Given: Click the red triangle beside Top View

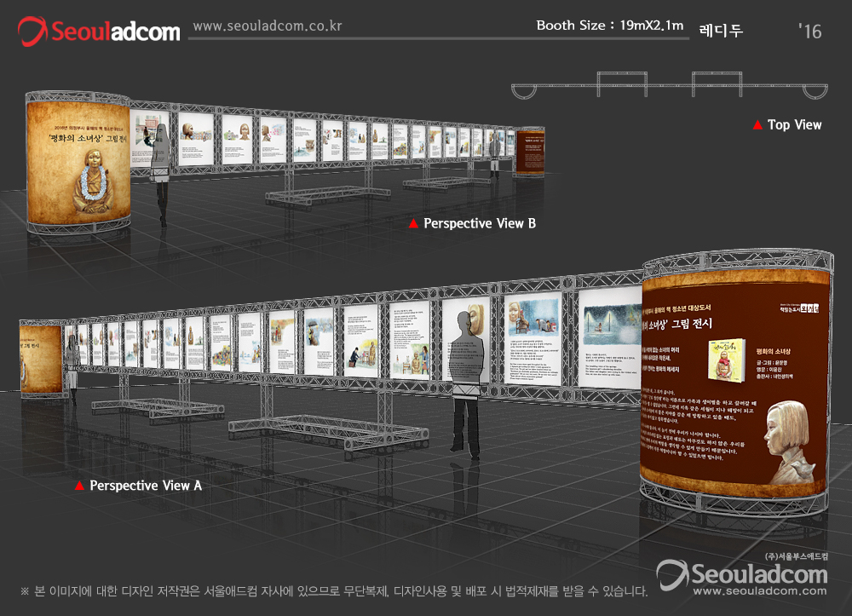Looking at the screenshot, I should coord(757,125).
